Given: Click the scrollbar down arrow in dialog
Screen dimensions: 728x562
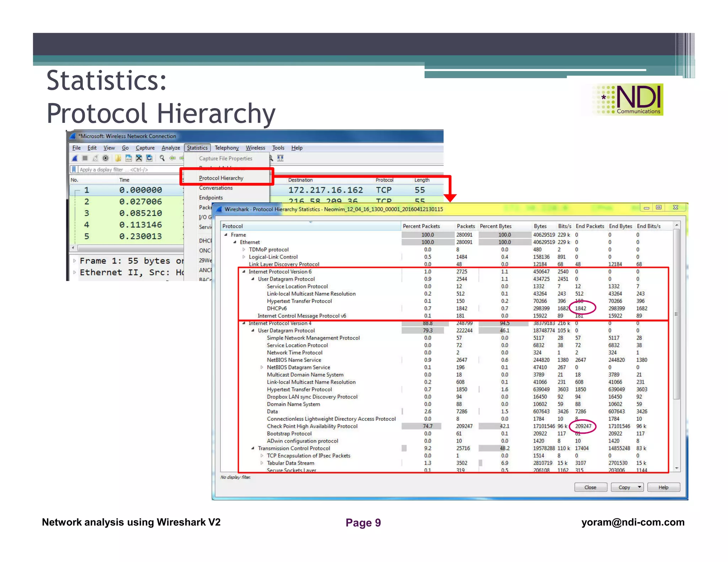Looking at the screenshot, I should pos(677,469).
